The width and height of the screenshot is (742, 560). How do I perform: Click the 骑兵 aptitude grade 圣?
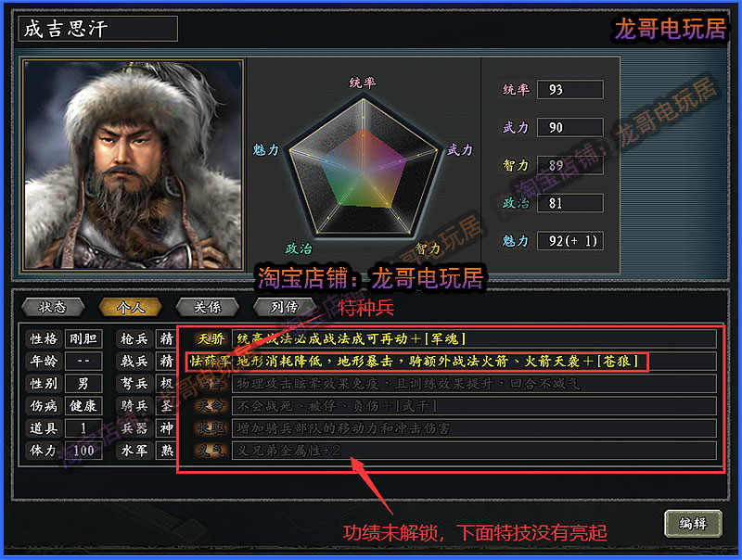(x=167, y=406)
